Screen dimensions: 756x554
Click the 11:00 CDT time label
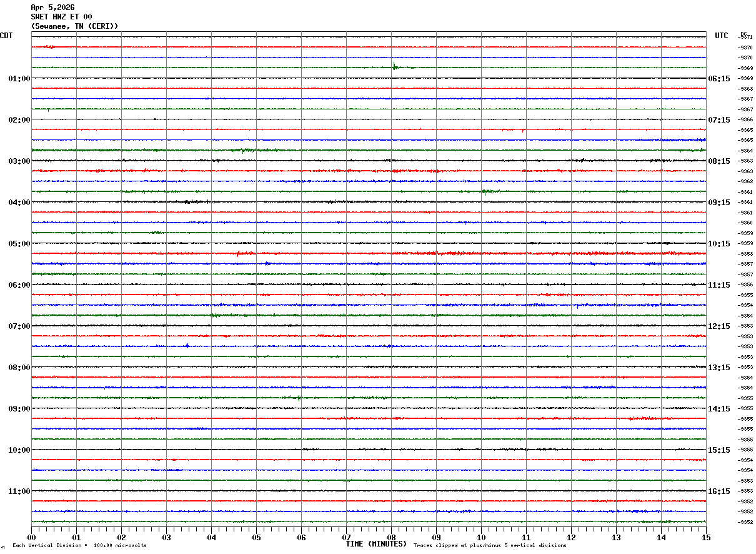pyautogui.click(x=19, y=491)
